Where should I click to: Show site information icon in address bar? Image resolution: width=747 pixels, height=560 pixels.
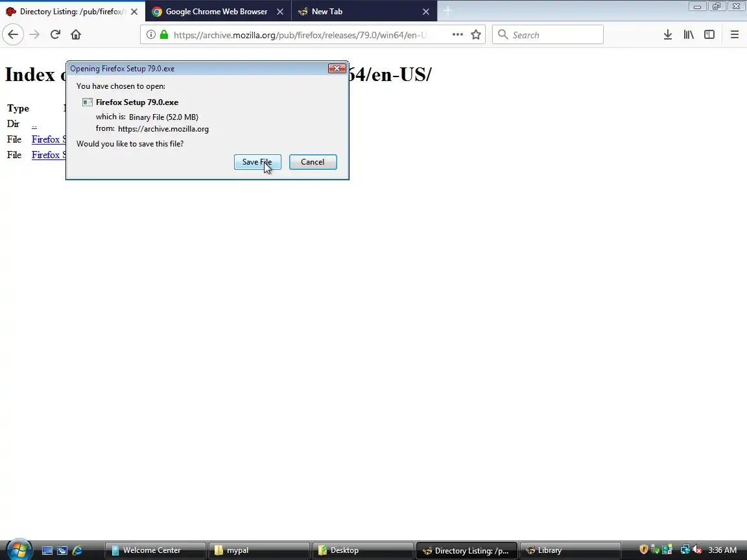click(x=150, y=34)
